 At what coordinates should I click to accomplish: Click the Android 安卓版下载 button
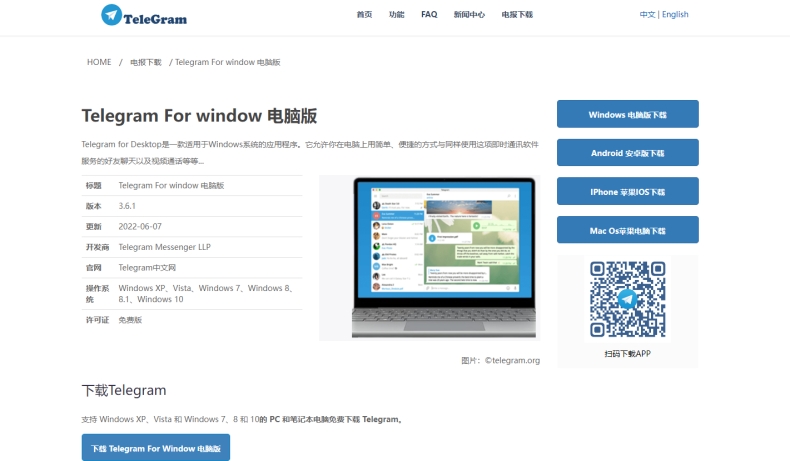(x=627, y=153)
